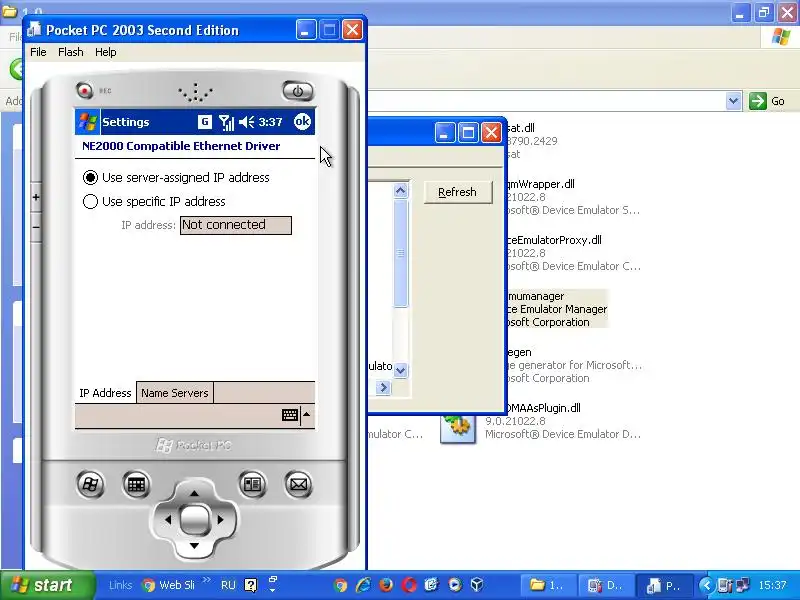Click the vertical scrollbar thumb in emulator manager

(x=401, y=254)
